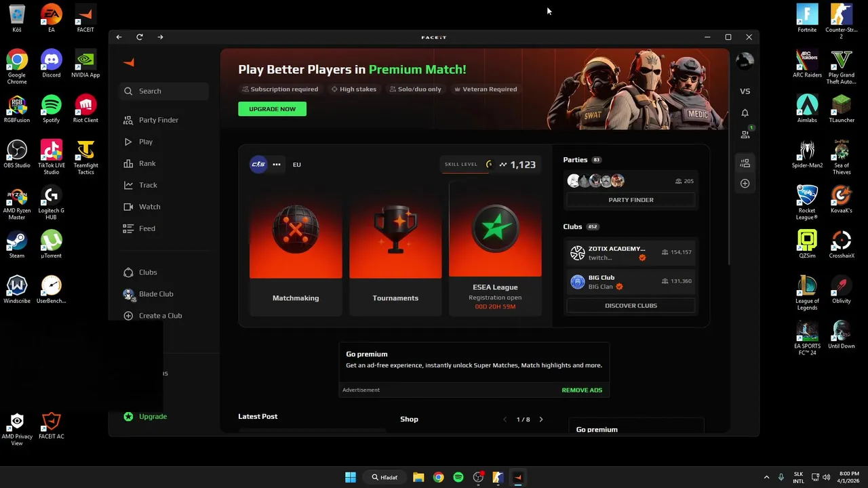
Task: Reload the page with the refresh icon
Action: (140, 37)
